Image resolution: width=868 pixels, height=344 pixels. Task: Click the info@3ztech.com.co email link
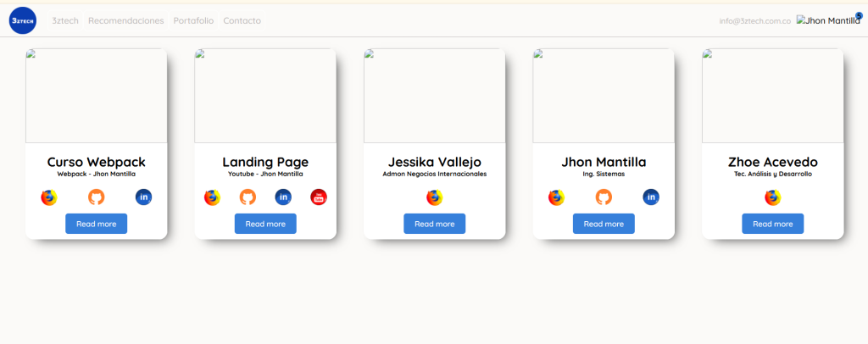(755, 21)
